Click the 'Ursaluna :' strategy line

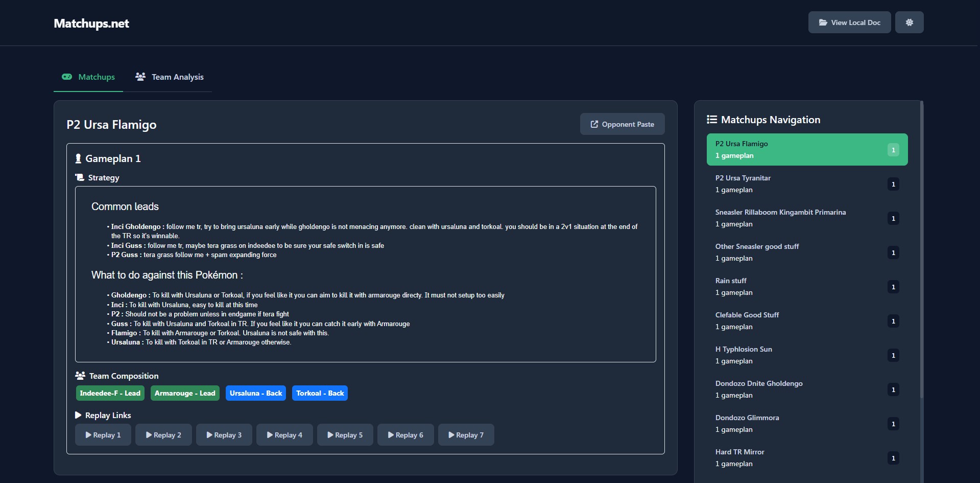(201, 342)
